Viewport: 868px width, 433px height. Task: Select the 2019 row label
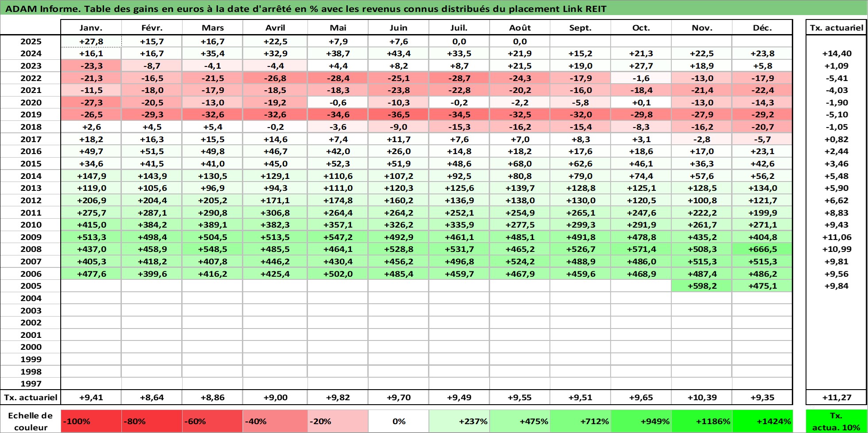(x=31, y=114)
